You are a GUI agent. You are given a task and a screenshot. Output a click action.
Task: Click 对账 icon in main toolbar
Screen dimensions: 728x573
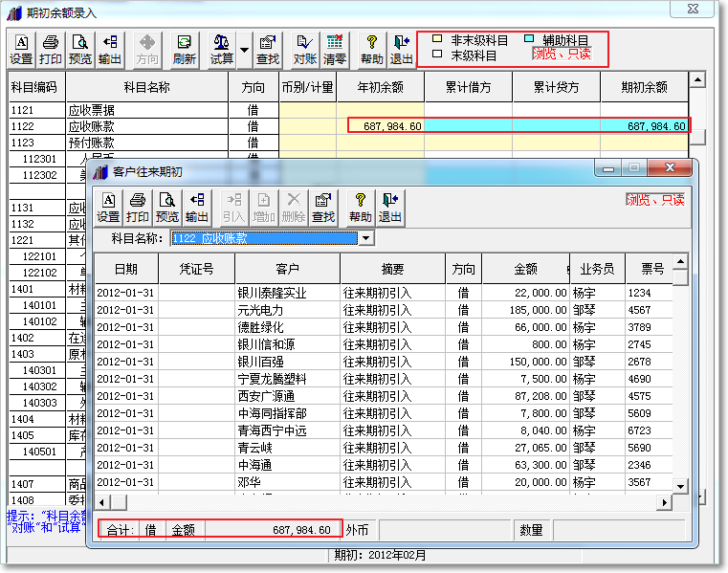pos(304,50)
